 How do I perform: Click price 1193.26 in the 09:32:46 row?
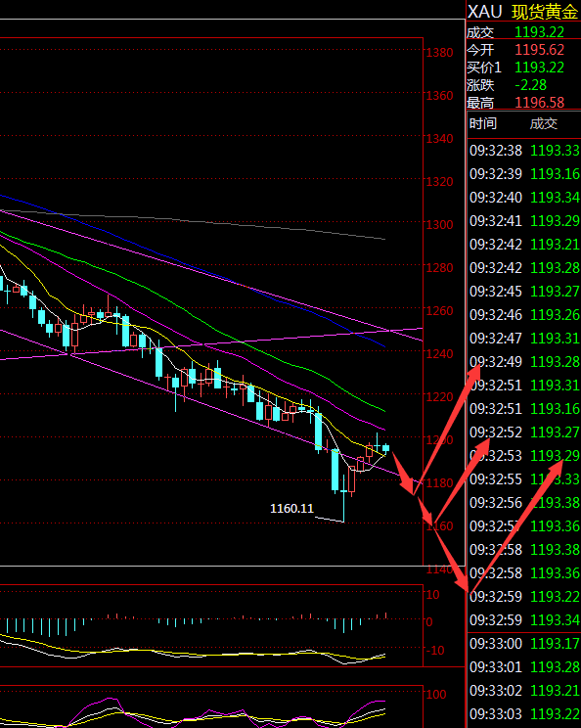[x=555, y=315]
